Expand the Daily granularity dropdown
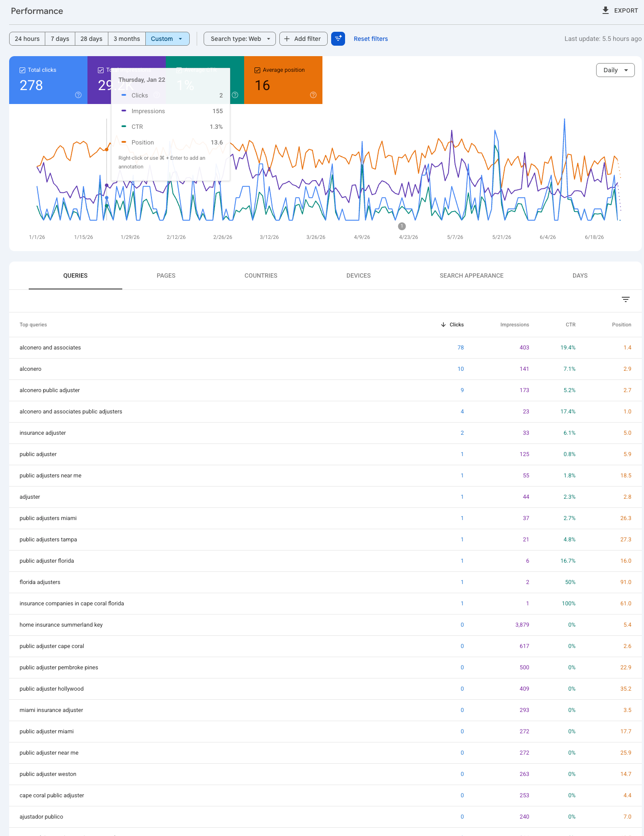Image resolution: width=644 pixels, height=836 pixels. pyautogui.click(x=615, y=70)
